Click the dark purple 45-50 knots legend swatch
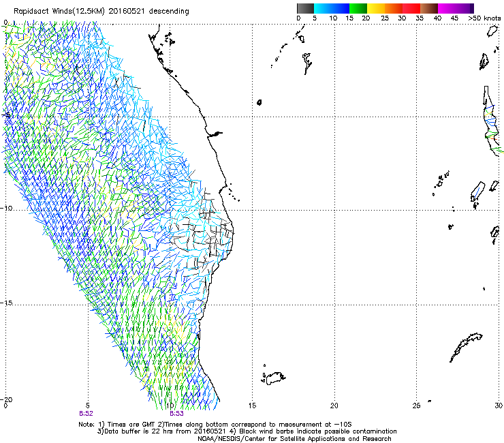Viewport: 504px width, 443px height. [464, 8]
